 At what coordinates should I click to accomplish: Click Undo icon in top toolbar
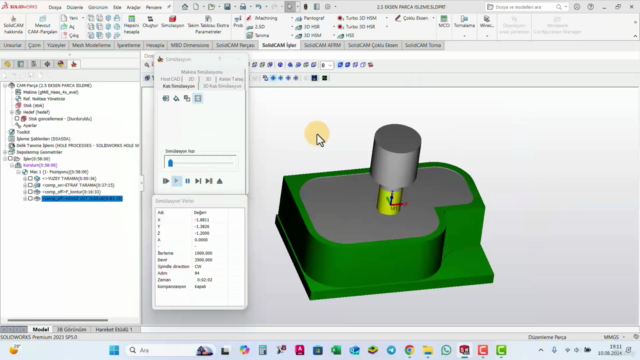(x=258, y=7)
